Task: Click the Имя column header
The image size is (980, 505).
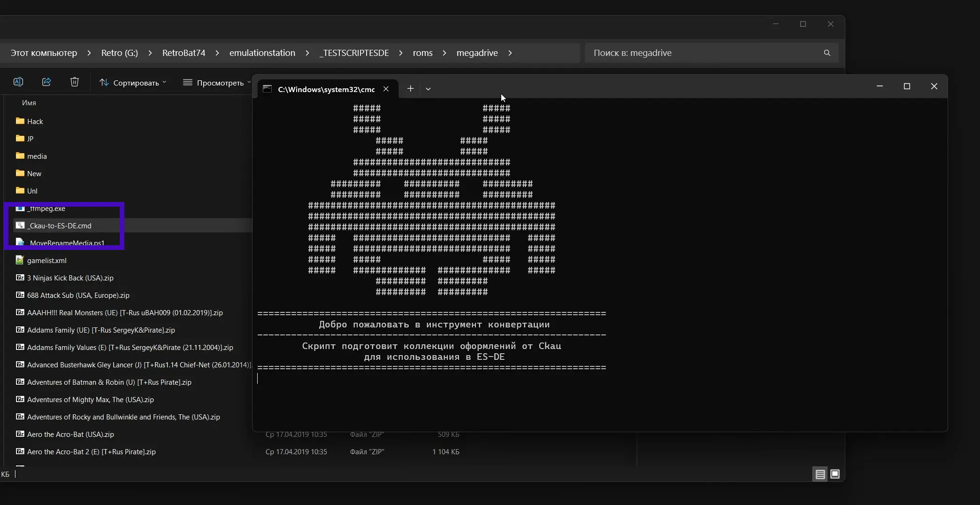Action: pos(29,103)
